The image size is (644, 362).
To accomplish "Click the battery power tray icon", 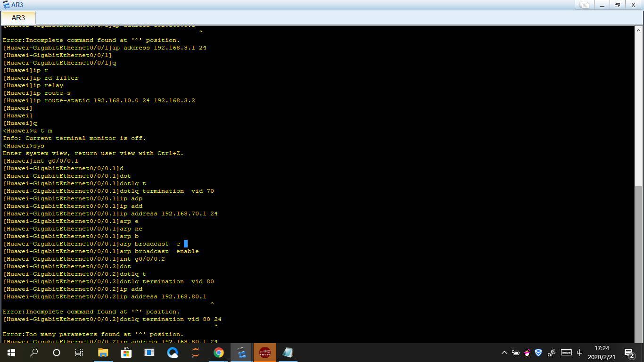I will (x=516, y=353).
